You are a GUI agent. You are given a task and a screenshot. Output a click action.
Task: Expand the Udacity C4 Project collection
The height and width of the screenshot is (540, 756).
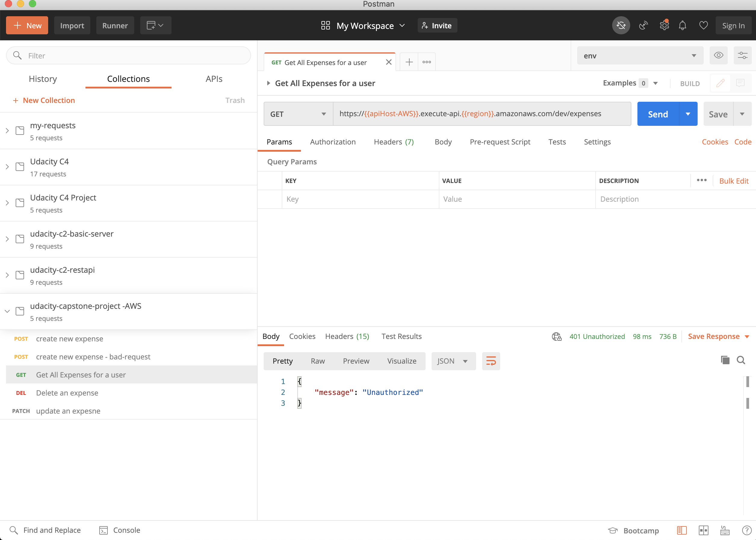pyautogui.click(x=7, y=203)
